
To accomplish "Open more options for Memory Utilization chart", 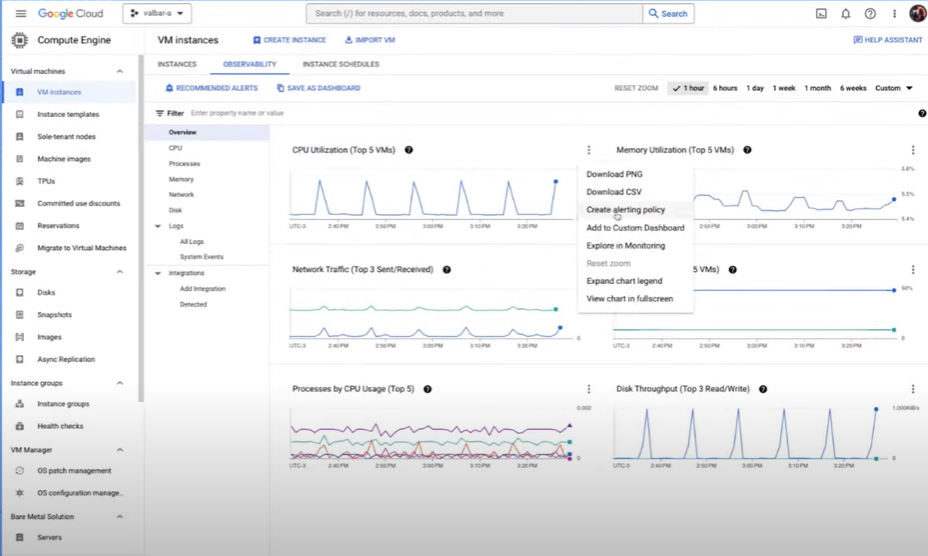I will (913, 150).
